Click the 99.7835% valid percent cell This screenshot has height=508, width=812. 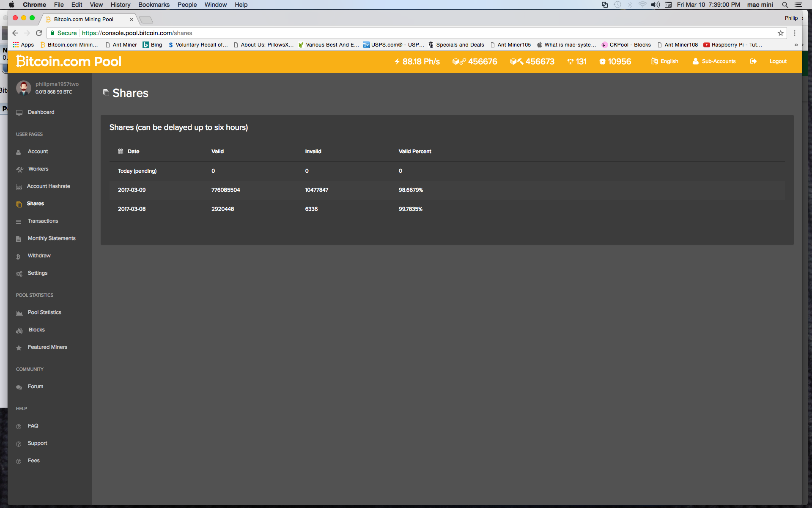tap(410, 209)
